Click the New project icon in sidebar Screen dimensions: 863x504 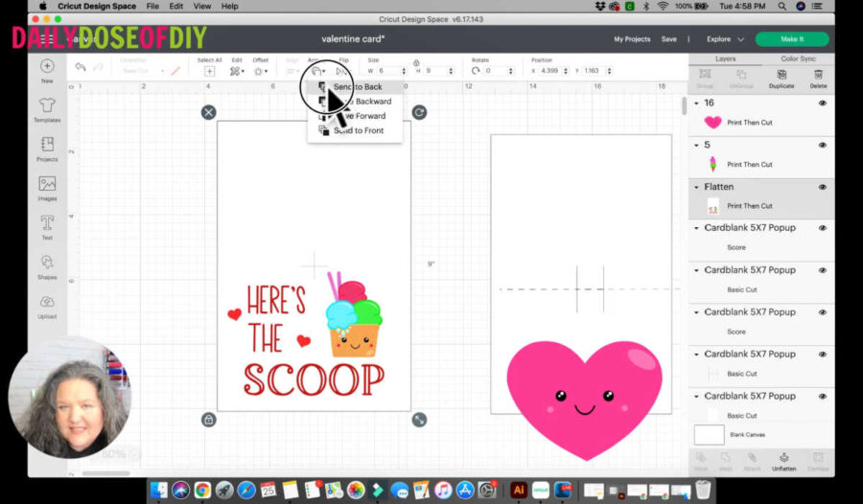click(47, 66)
